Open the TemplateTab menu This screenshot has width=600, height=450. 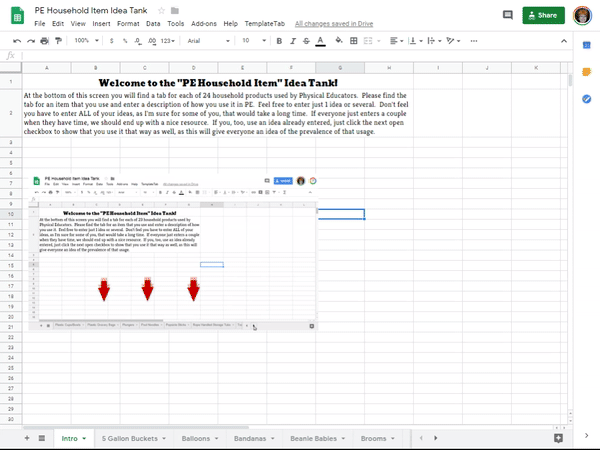(x=265, y=24)
